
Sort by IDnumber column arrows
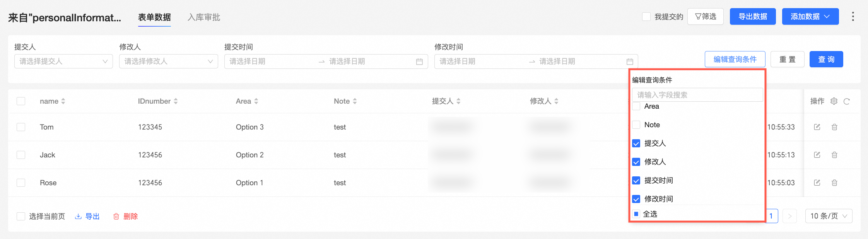point(176,101)
